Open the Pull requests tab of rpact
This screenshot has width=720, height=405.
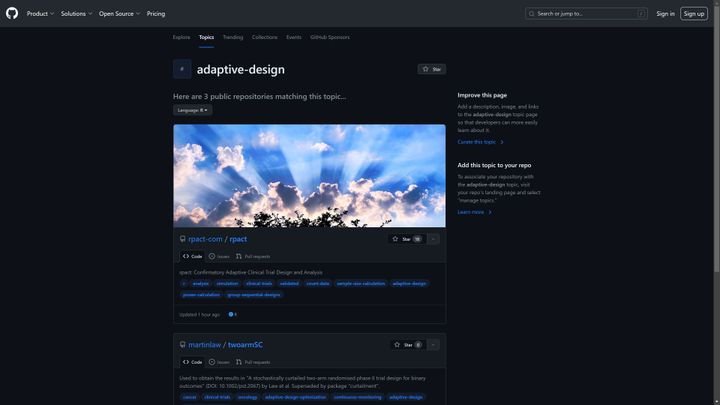253,256
